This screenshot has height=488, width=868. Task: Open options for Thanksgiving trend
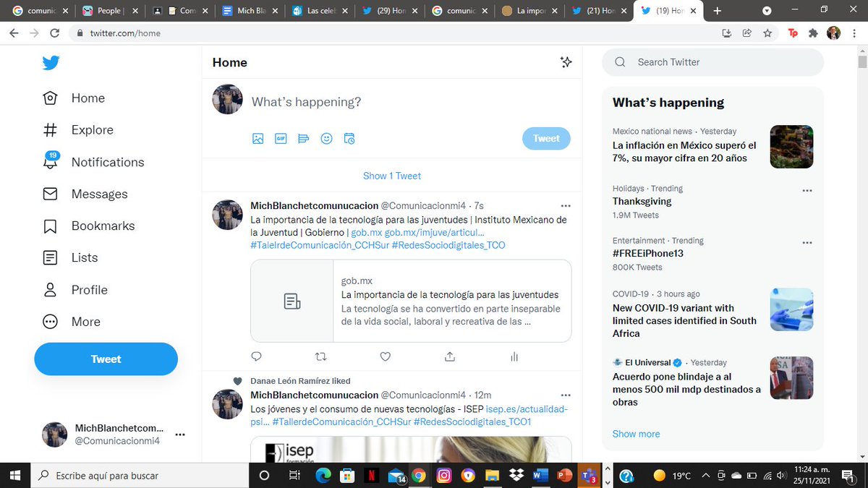pos(807,191)
